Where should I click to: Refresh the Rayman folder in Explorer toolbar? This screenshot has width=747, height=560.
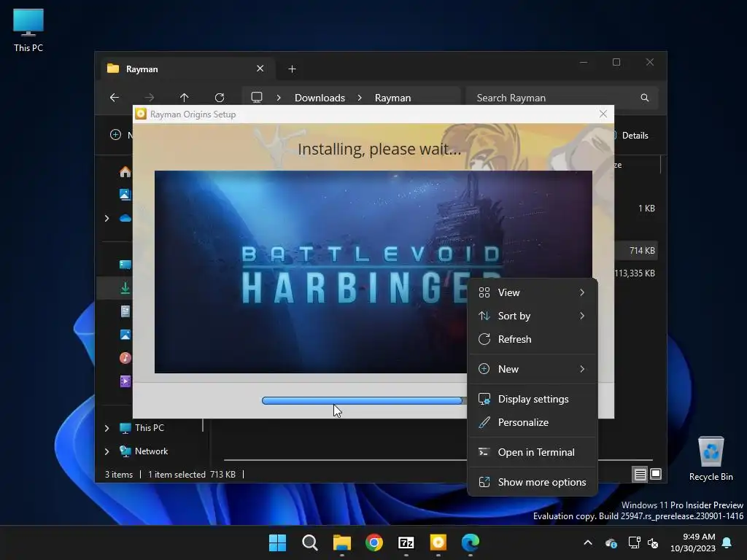(220, 98)
